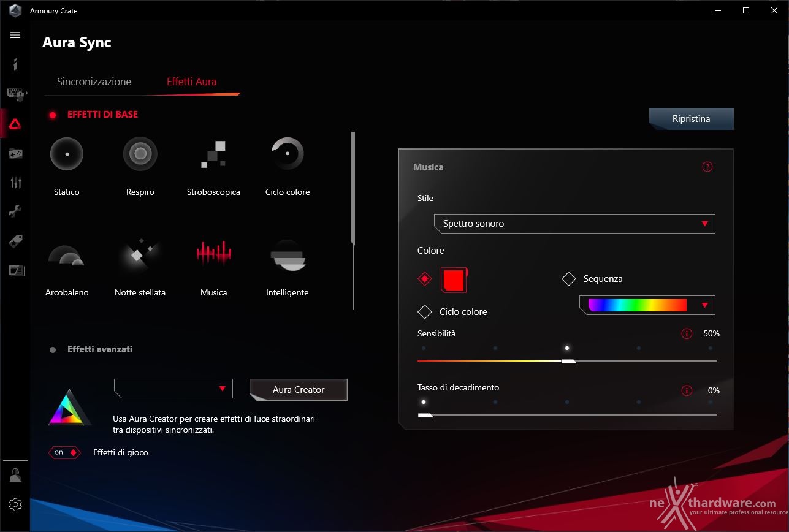The width and height of the screenshot is (789, 532).
Task: Launch Aura Creator button
Action: [x=299, y=390]
